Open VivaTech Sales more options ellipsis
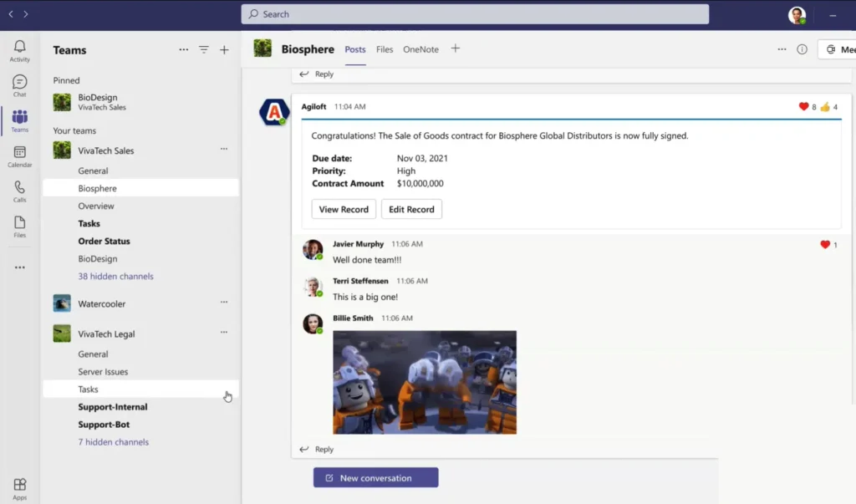 coord(224,149)
